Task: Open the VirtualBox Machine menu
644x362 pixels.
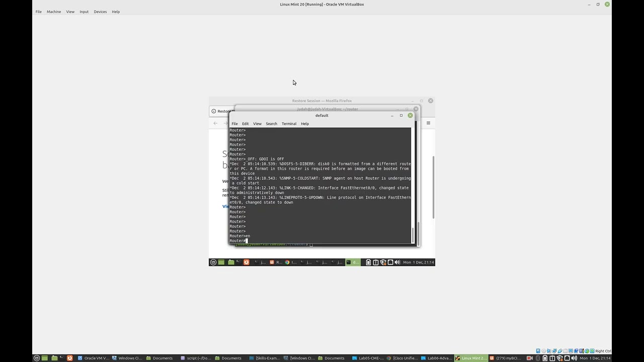Action: pyautogui.click(x=54, y=12)
